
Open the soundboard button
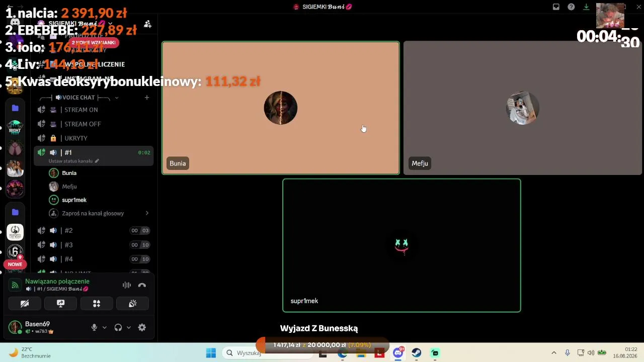coord(133,304)
